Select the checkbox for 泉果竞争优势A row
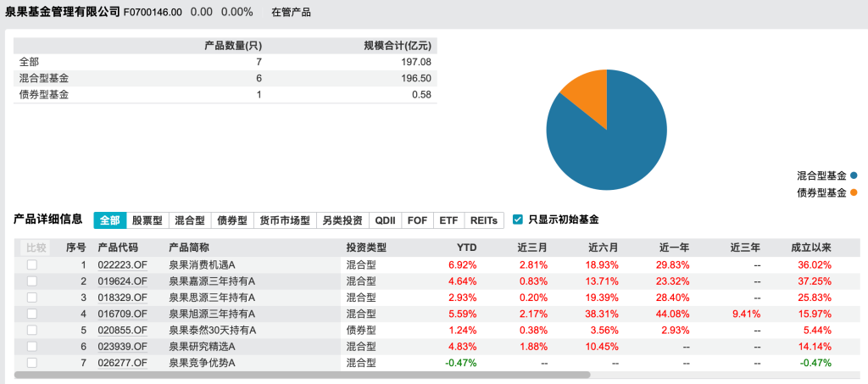The width and height of the screenshot is (868, 384). click(x=32, y=363)
